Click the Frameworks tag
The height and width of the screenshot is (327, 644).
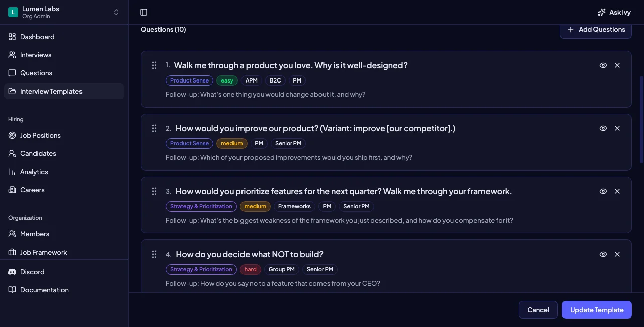294,206
